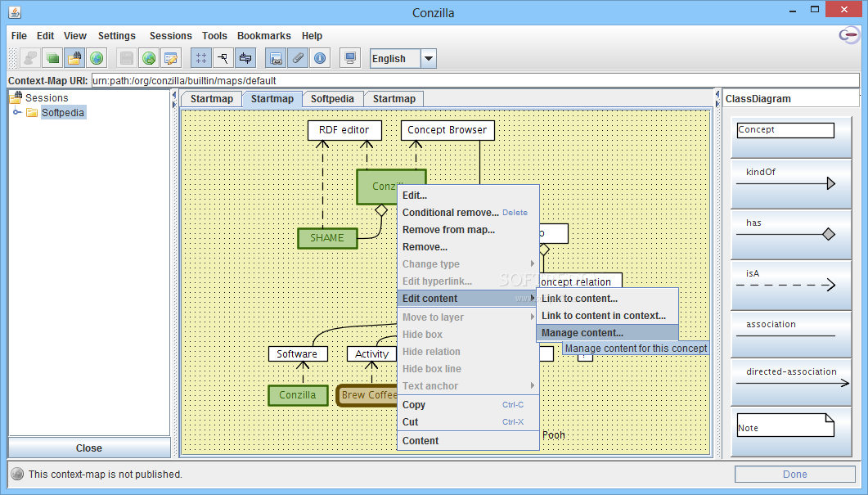Click the blue info circle icon

[320, 58]
